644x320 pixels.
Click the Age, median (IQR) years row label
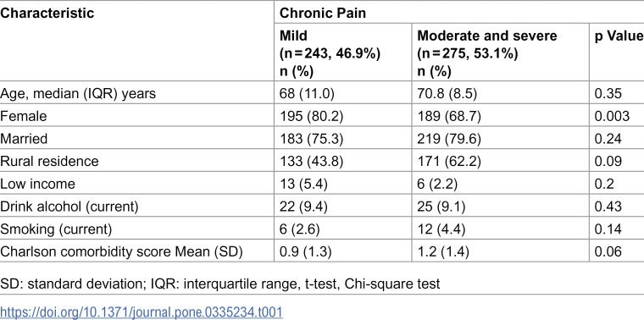tap(78, 94)
